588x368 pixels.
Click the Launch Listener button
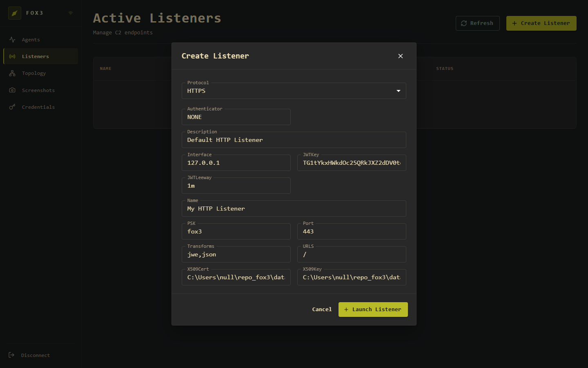pyautogui.click(x=373, y=310)
